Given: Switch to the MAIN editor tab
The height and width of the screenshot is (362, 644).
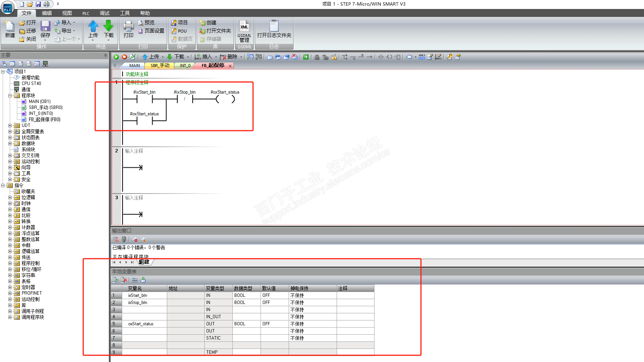Looking at the screenshot, I should pyautogui.click(x=134, y=66).
